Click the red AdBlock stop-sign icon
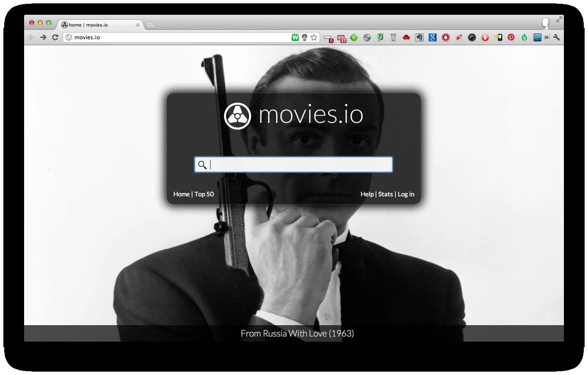 tap(446, 38)
